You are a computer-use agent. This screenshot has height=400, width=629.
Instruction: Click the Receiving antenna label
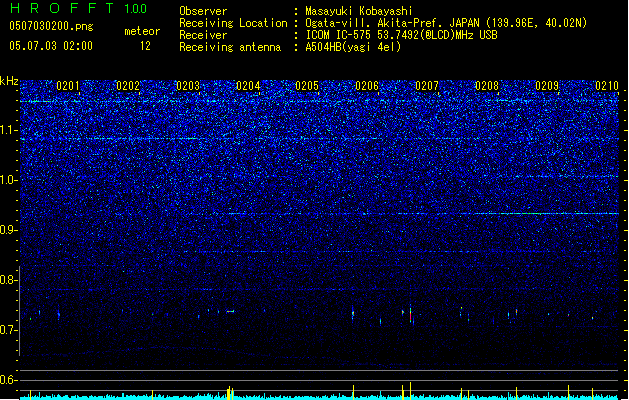[x=230, y=47]
